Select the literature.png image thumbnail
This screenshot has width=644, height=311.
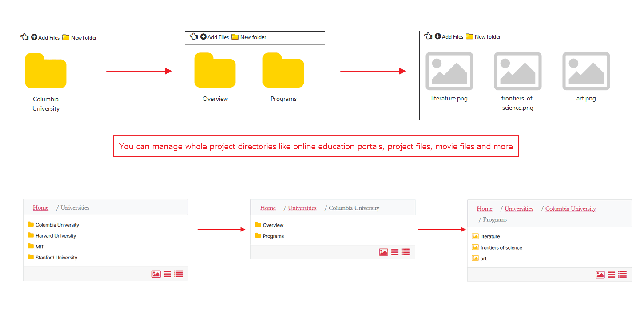pos(449,71)
